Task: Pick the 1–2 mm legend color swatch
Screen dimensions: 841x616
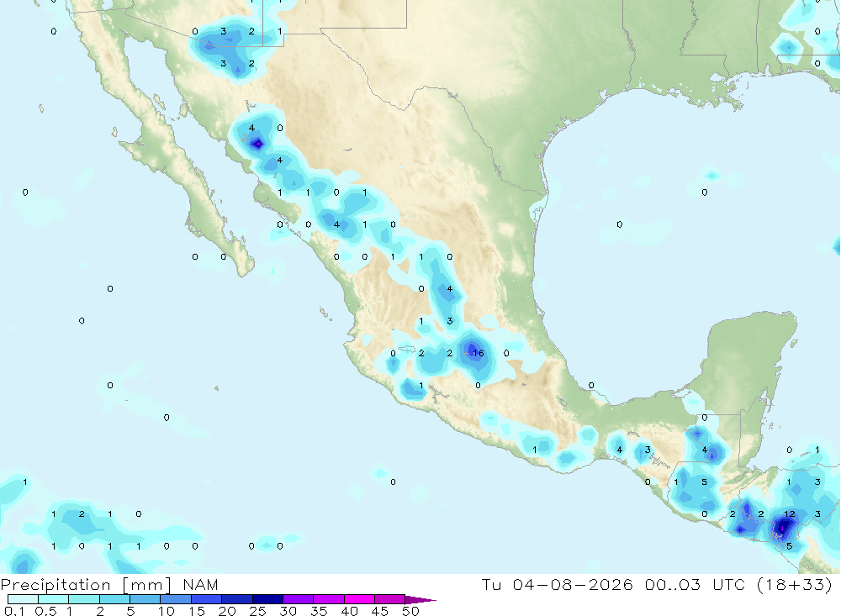Action: point(83,599)
